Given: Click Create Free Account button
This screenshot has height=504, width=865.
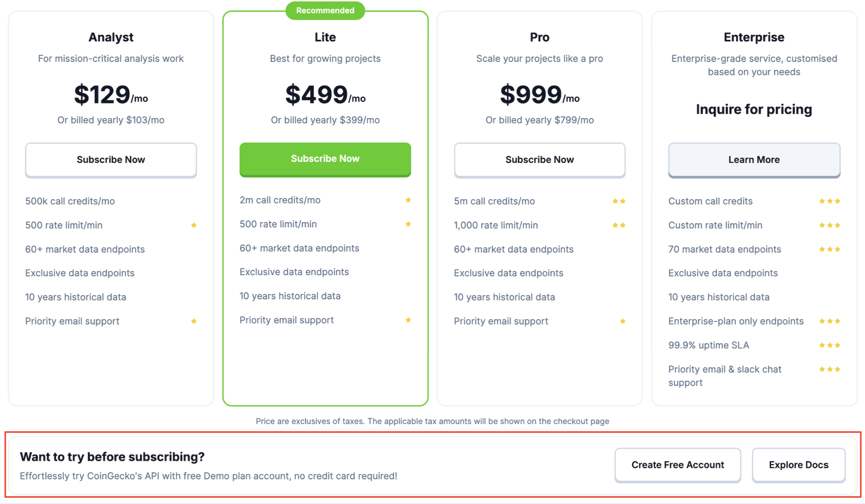Looking at the screenshot, I should (x=678, y=465).
